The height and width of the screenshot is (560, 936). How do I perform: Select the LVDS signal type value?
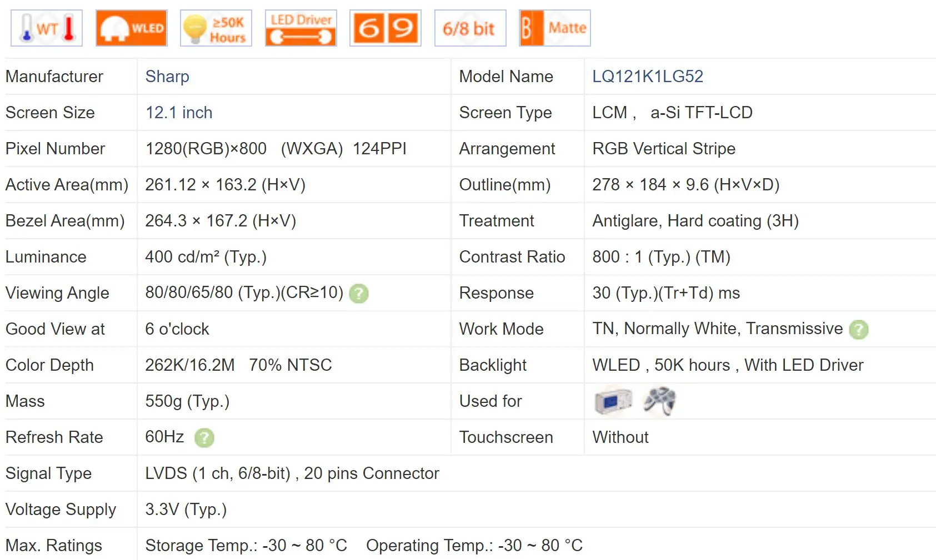(292, 473)
